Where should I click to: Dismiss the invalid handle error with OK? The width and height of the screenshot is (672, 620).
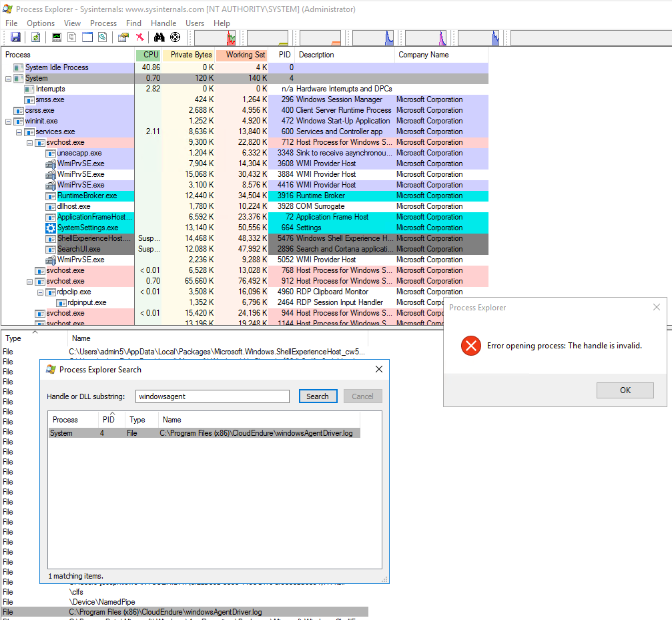[x=625, y=390]
